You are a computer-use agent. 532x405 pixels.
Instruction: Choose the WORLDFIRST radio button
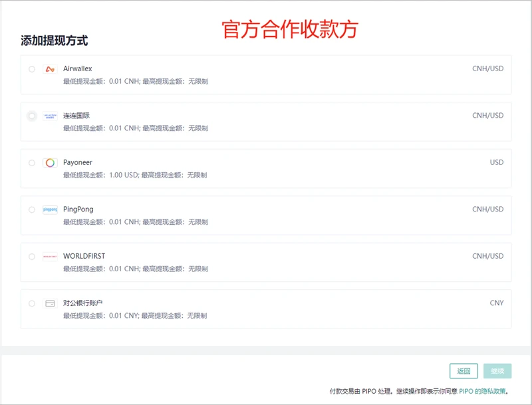click(x=32, y=256)
